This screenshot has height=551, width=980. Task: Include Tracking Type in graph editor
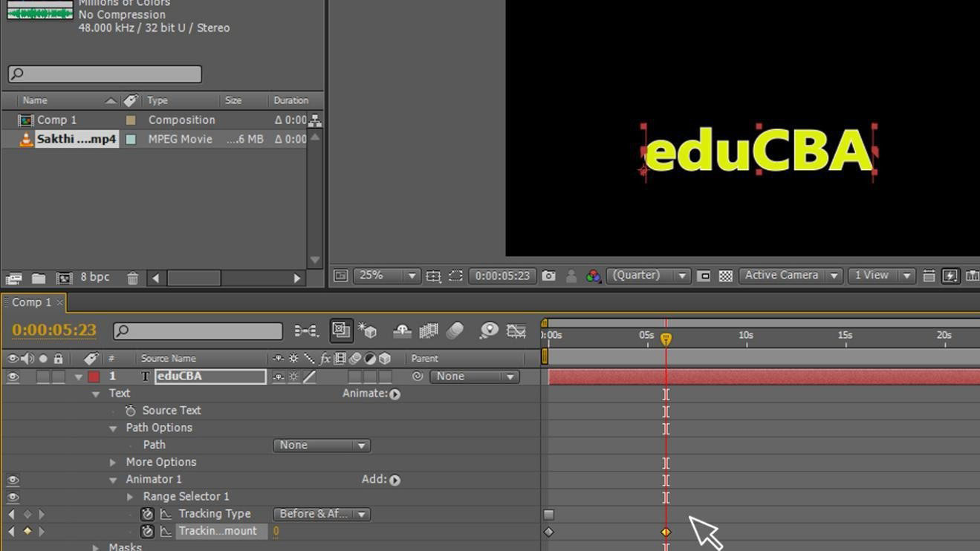[166, 514]
